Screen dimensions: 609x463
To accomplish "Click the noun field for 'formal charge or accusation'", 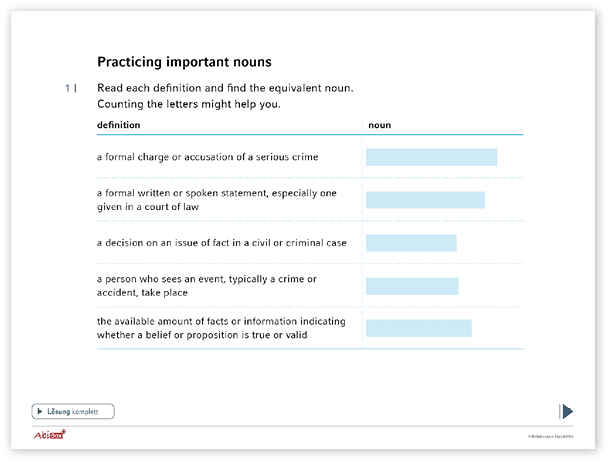I will [431, 157].
